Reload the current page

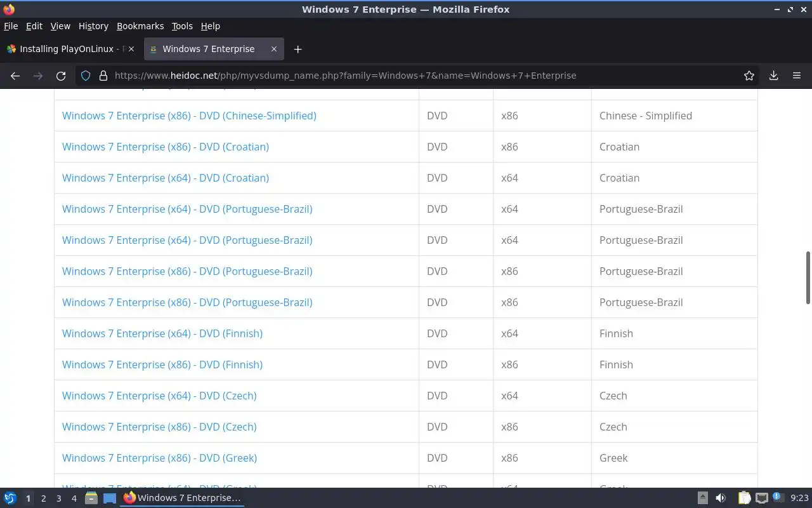(x=61, y=76)
